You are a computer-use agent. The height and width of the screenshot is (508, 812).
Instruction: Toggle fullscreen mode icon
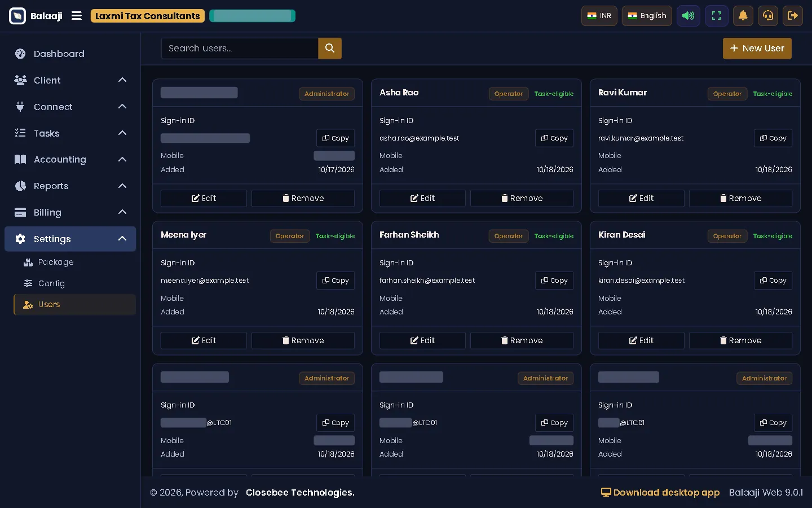pyautogui.click(x=716, y=16)
